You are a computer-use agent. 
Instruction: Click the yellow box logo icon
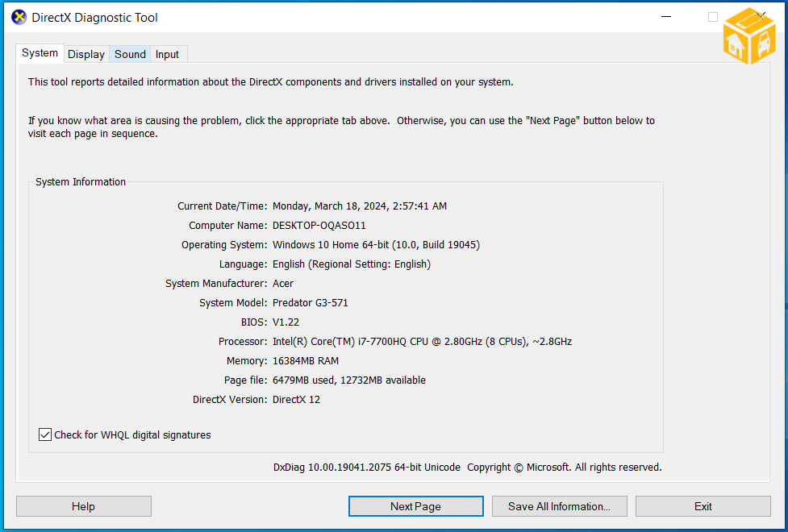click(x=749, y=36)
